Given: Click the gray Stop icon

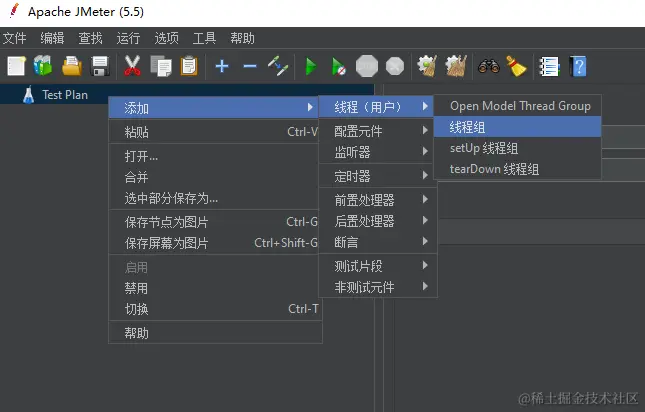Looking at the screenshot, I should [x=367, y=66].
